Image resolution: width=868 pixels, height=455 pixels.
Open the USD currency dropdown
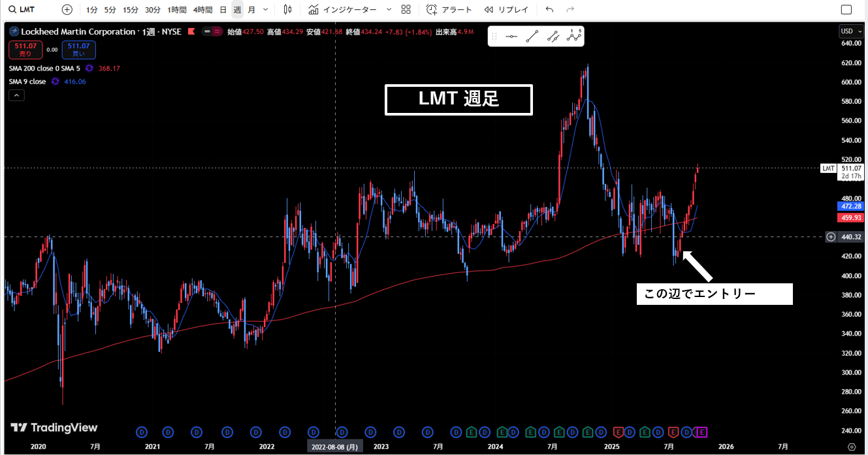tap(850, 31)
